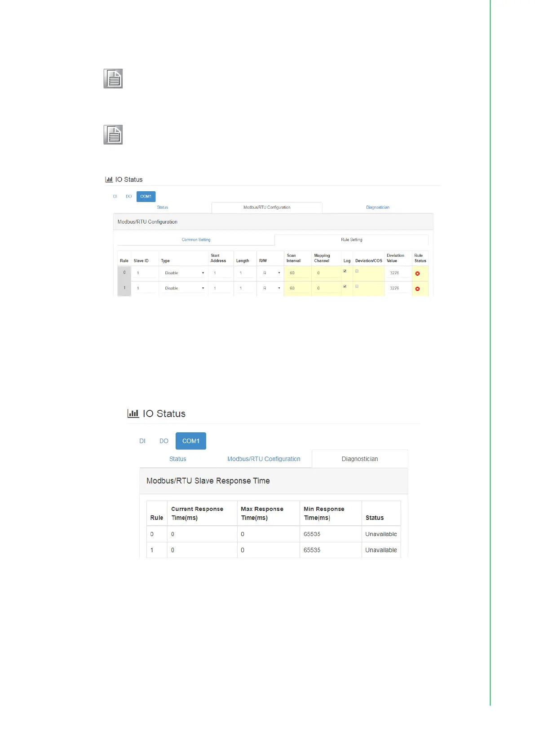The image size is (535, 756).
Task: Click the 65535 value in rule 0 row
Action: click(312, 534)
